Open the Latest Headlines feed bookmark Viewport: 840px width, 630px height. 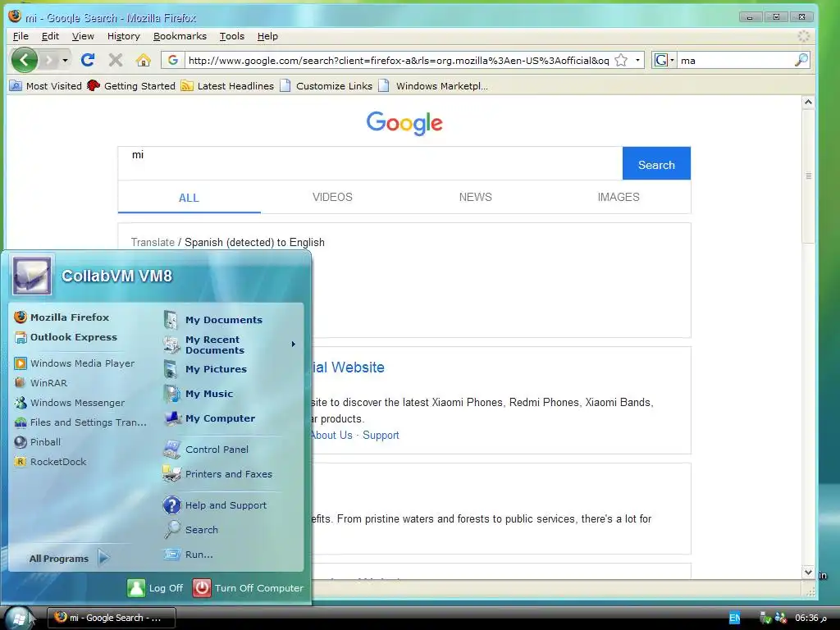[227, 85]
